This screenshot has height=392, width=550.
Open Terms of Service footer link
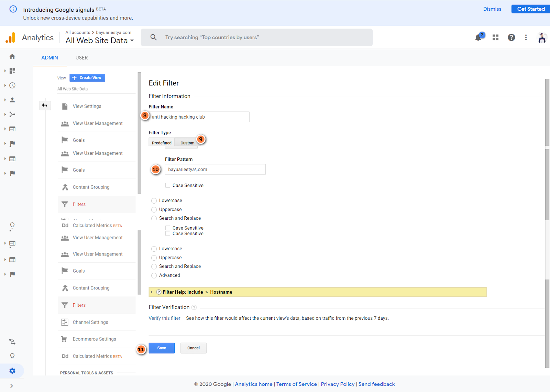tap(297, 384)
